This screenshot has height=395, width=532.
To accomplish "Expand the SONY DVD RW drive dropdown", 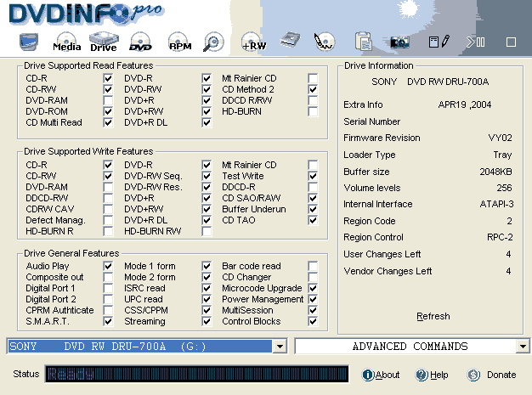I will tap(280, 347).
